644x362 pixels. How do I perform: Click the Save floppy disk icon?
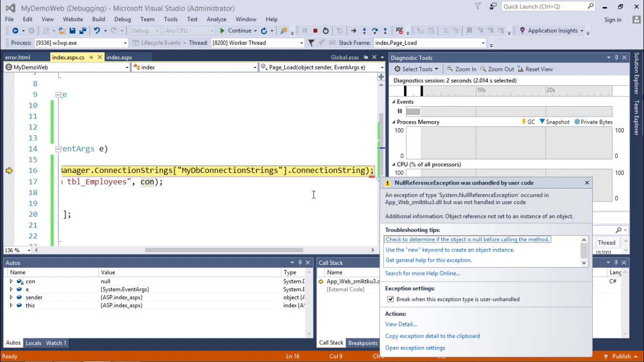coord(72,31)
